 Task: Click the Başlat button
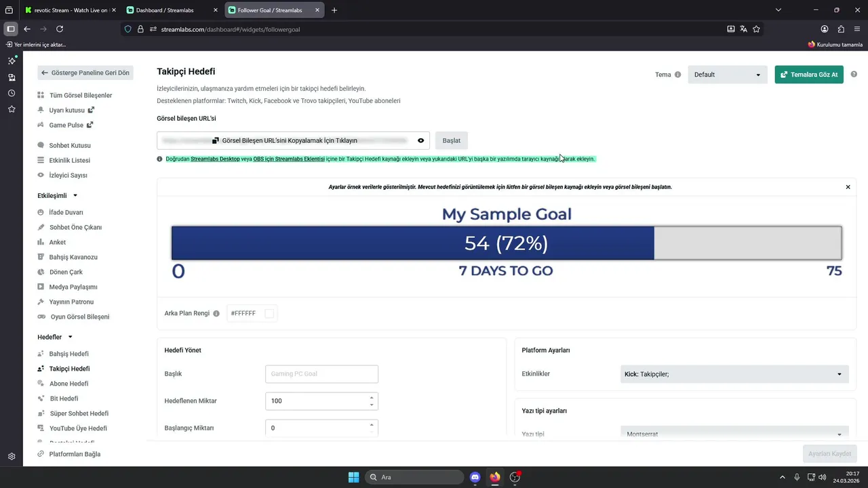452,140
